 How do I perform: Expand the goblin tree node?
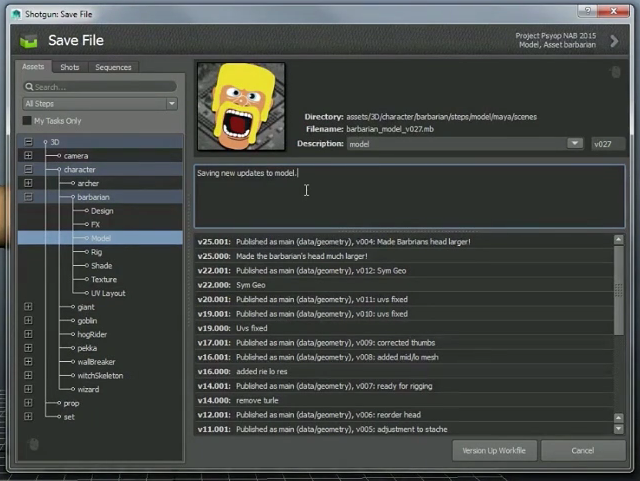28,321
